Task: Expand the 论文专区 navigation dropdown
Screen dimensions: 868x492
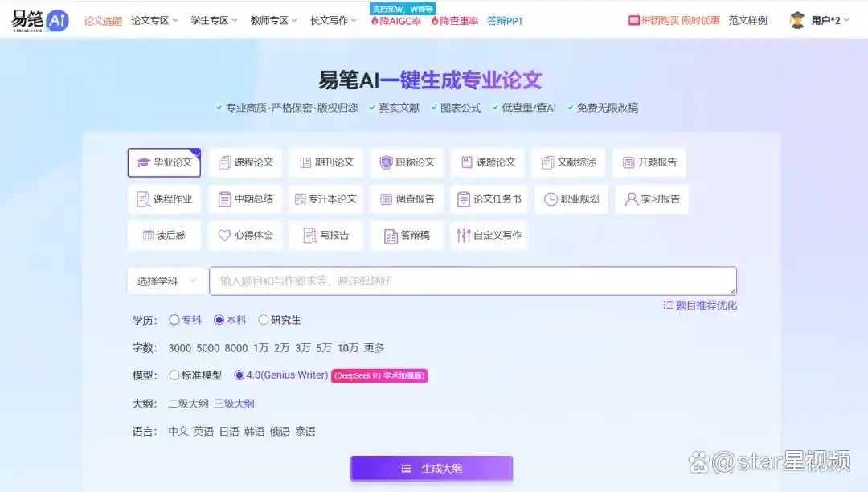Action: [x=154, y=21]
